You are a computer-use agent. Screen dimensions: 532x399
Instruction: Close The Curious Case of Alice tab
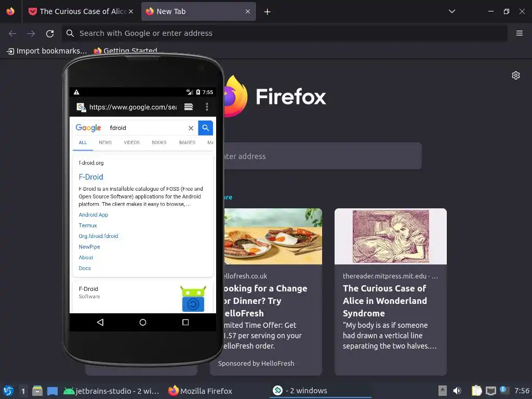(x=131, y=11)
